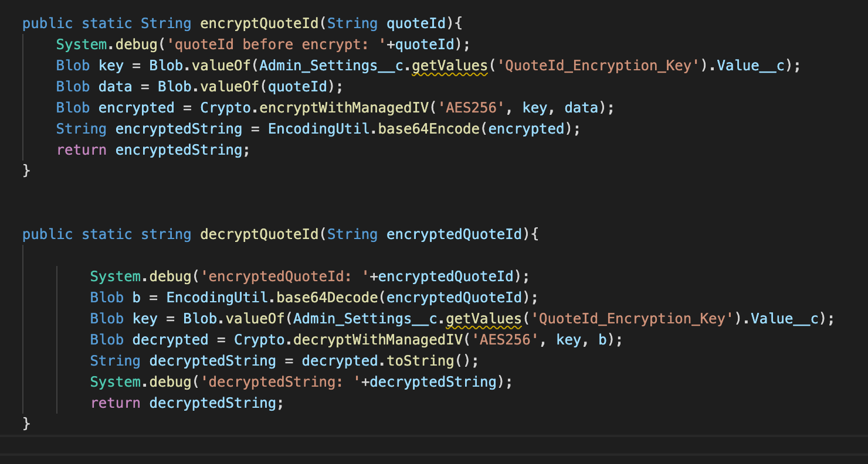
Task: Click the return keyword before decryptedString
Action: (x=116, y=403)
